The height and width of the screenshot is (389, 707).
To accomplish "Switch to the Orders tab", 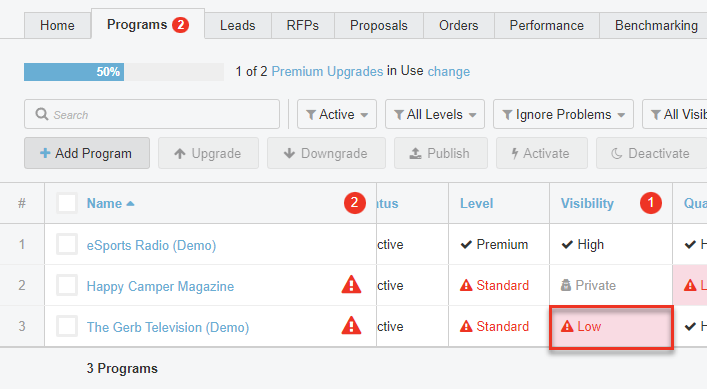I will click(459, 26).
